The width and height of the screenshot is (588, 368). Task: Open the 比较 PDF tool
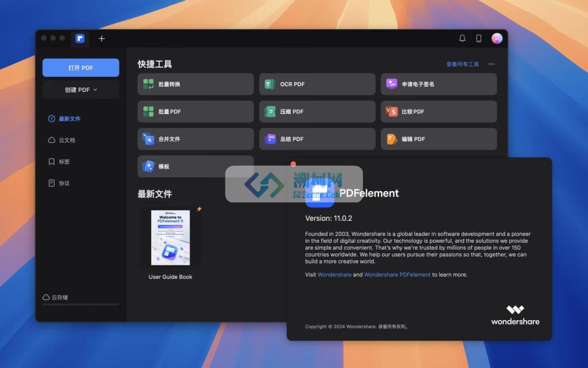(x=439, y=112)
